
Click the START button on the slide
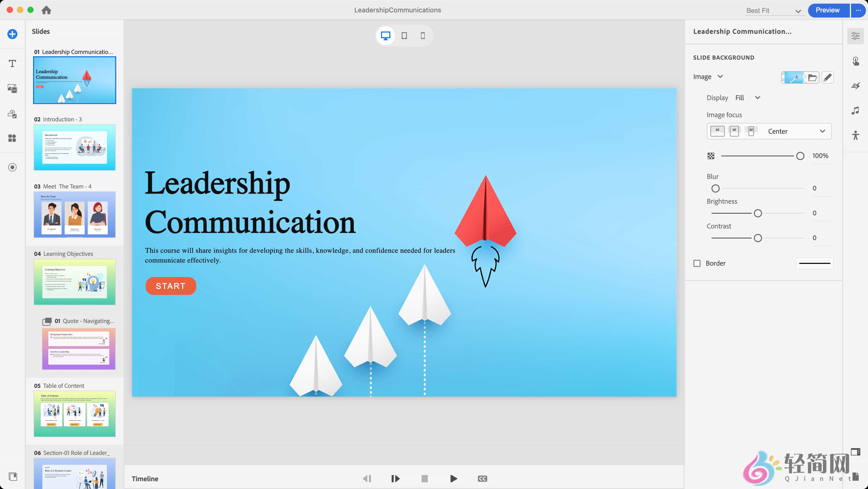pyautogui.click(x=171, y=286)
